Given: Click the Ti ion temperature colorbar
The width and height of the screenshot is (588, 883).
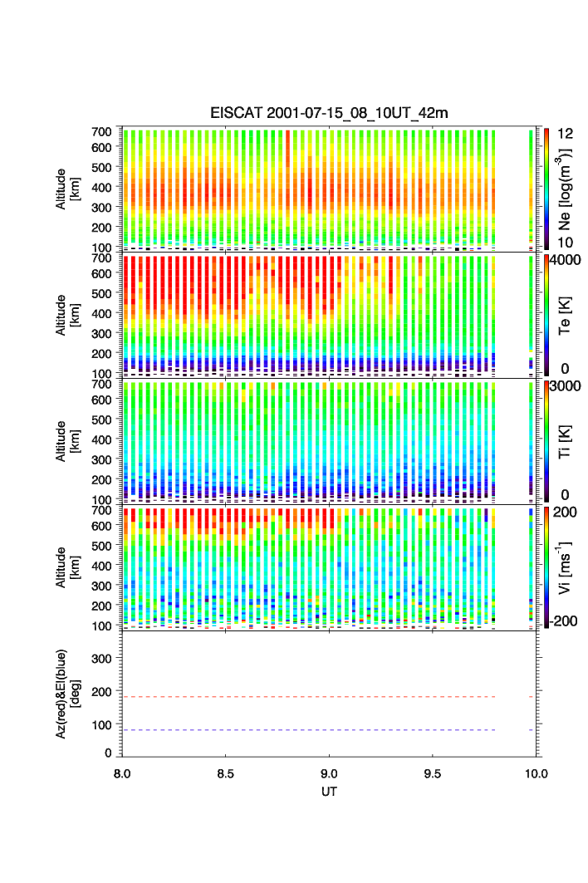Looking at the screenshot, I should point(546,440).
